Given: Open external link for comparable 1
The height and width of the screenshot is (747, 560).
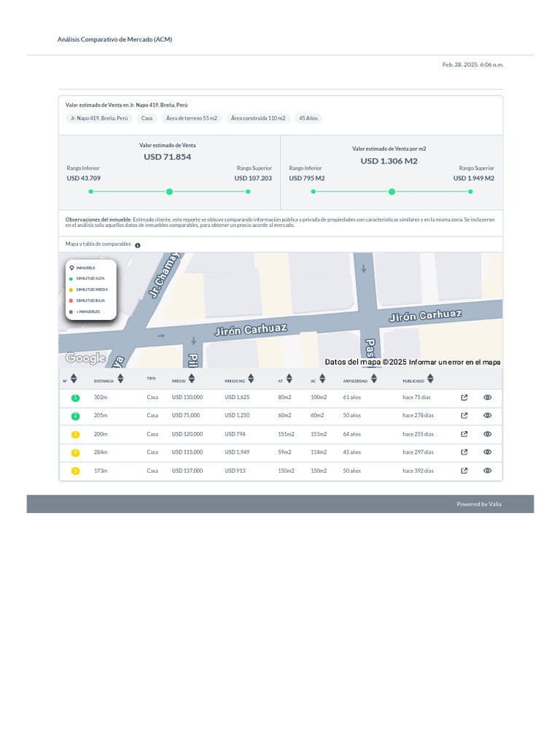Looking at the screenshot, I should 464,398.
